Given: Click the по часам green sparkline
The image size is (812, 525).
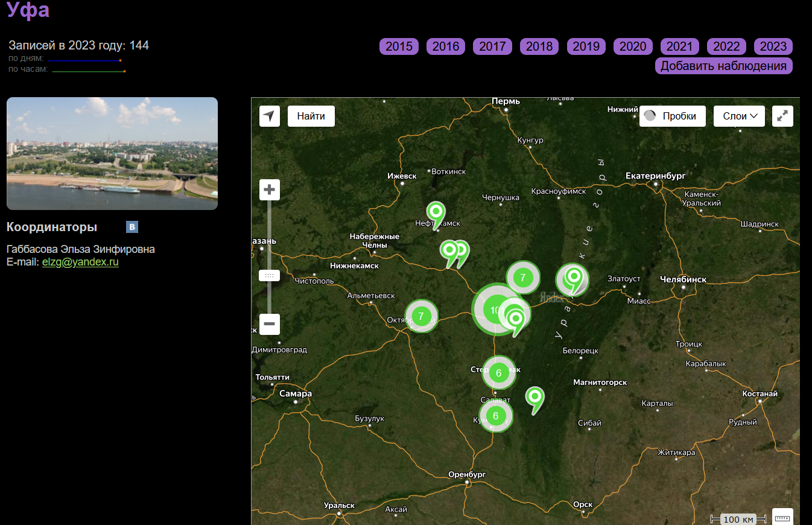Looking at the screenshot, I should point(89,71).
